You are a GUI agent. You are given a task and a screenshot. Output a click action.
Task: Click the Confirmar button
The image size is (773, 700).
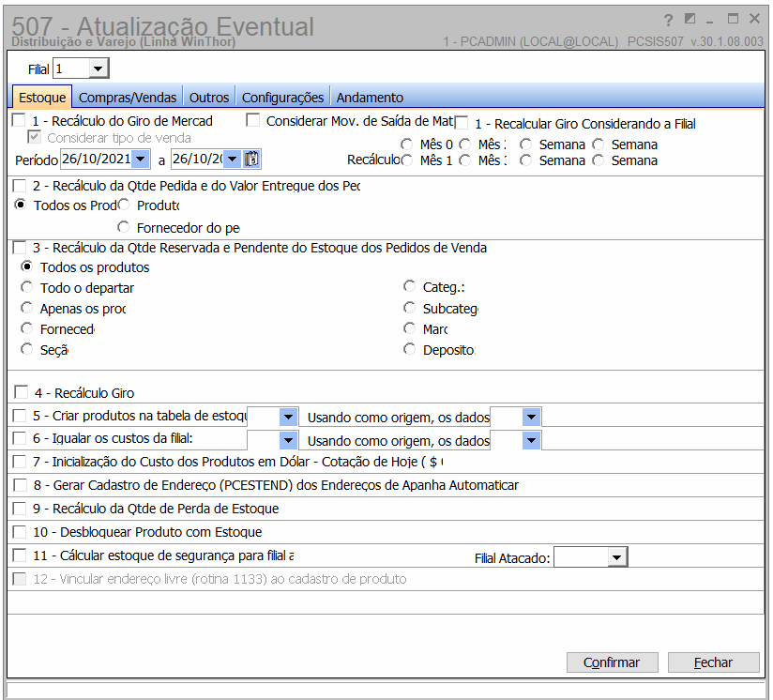click(x=612, y=662)
